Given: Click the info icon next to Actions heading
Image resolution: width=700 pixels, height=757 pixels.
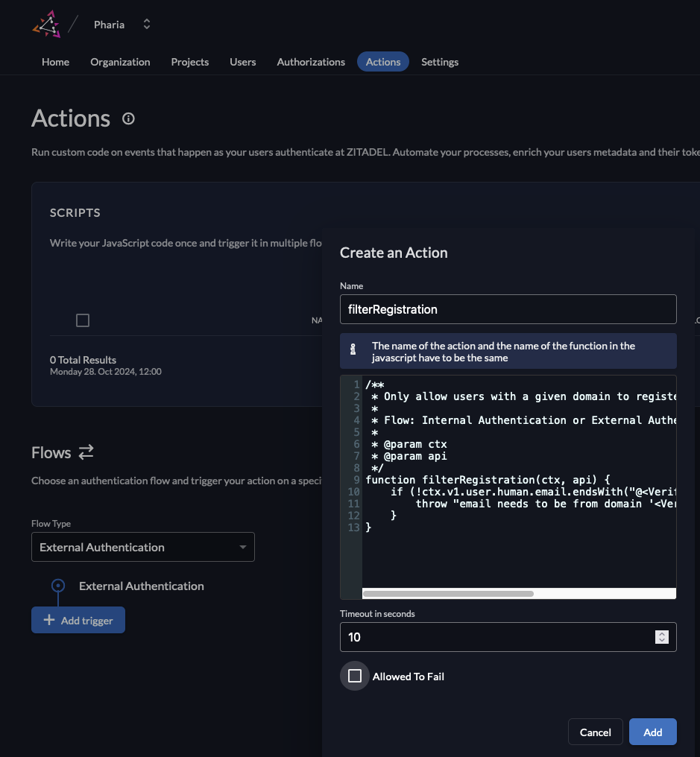Looking at the screenshot, I should click(x=128, y=118).
